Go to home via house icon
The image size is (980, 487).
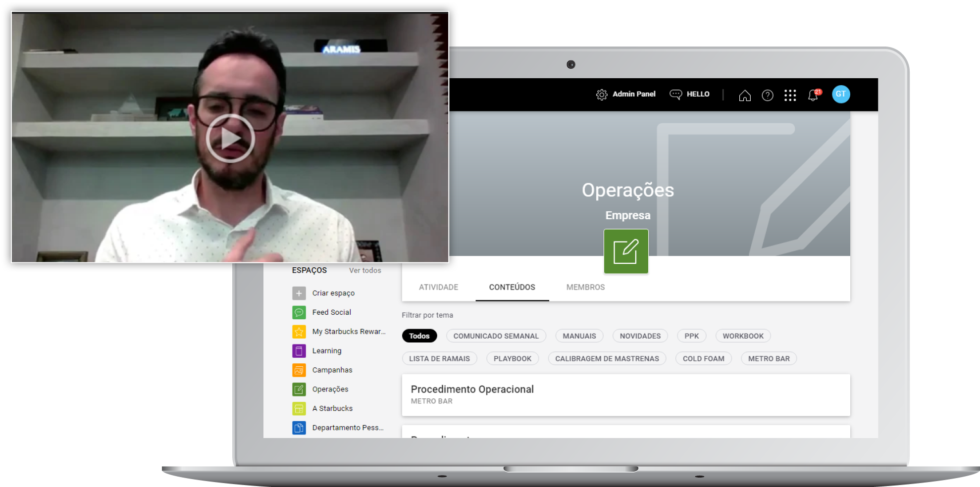[x=744, y=95]
